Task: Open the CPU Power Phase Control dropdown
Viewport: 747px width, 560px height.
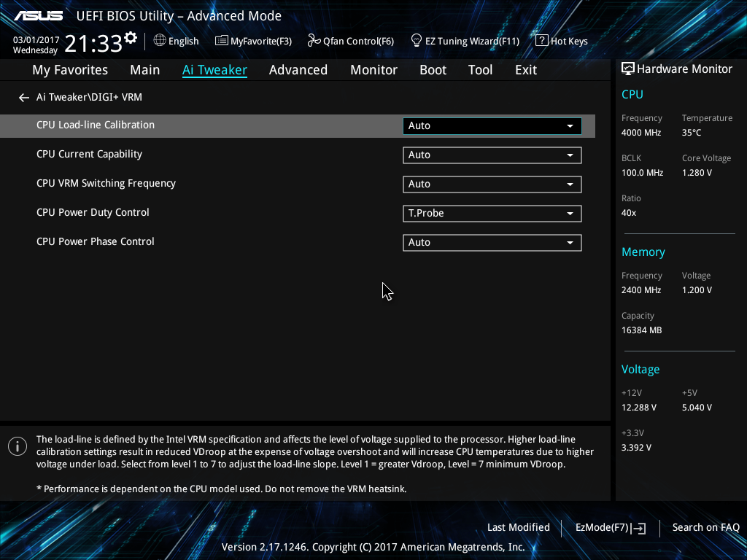Action: click(x=492, y=242)
